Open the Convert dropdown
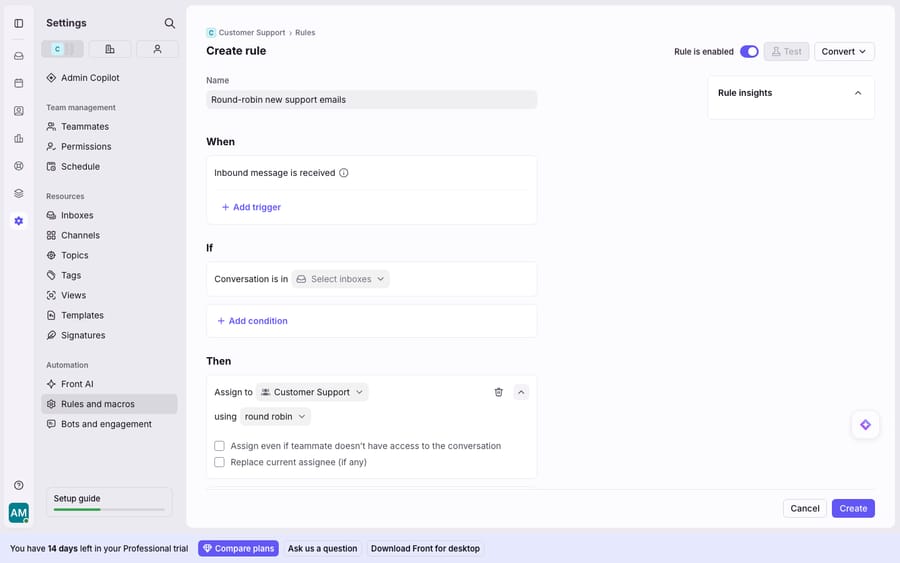This screenshot has width=900, height=563. click(844, 52)
